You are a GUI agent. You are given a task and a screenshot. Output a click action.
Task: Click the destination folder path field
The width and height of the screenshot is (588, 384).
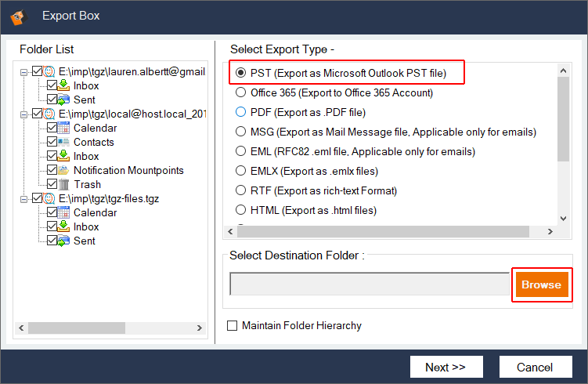click(x=370, y=284)
